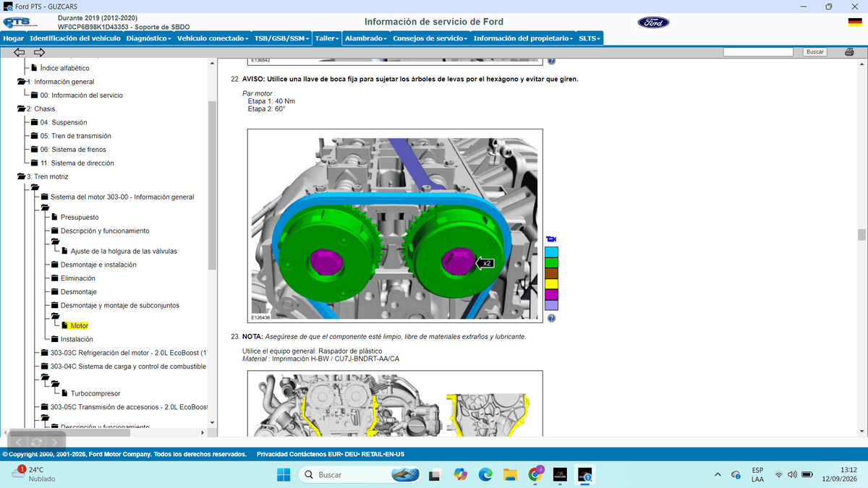This screenshot has height=488, width=868.
Task: Click document icon beside Índice alfabético
Action: pos(34,68)
